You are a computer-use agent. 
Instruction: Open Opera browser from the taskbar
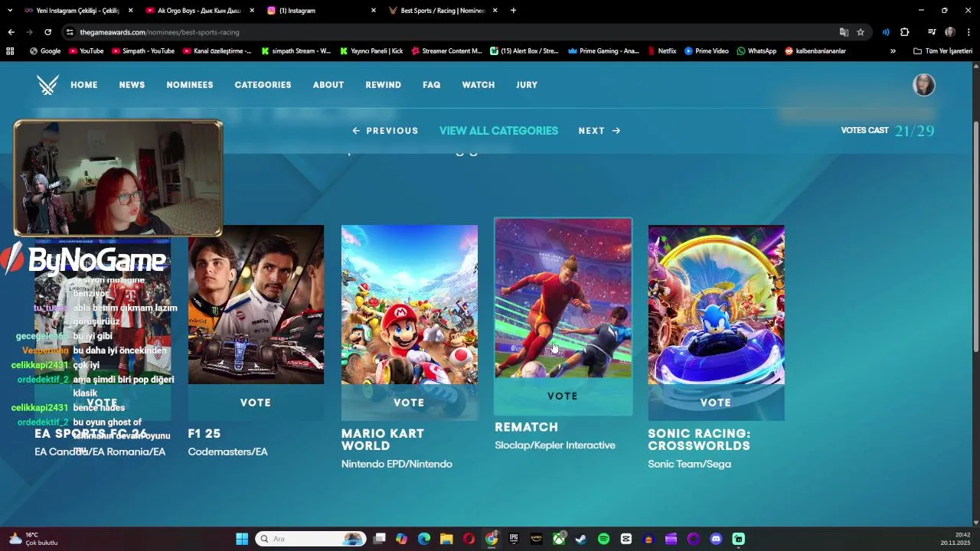click(x=469, y=539)
